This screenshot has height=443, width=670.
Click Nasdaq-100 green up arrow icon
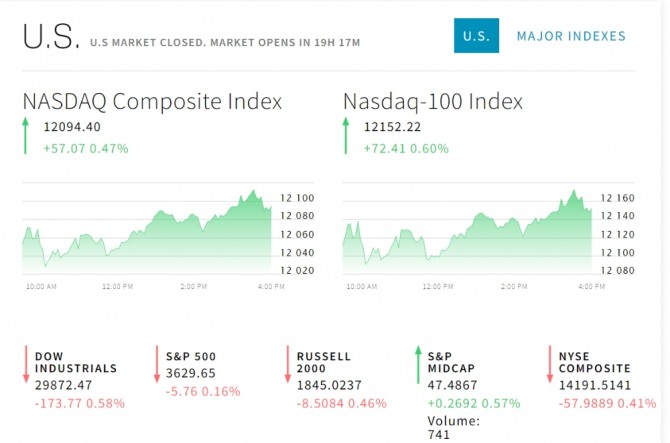[x=346, y=136]
